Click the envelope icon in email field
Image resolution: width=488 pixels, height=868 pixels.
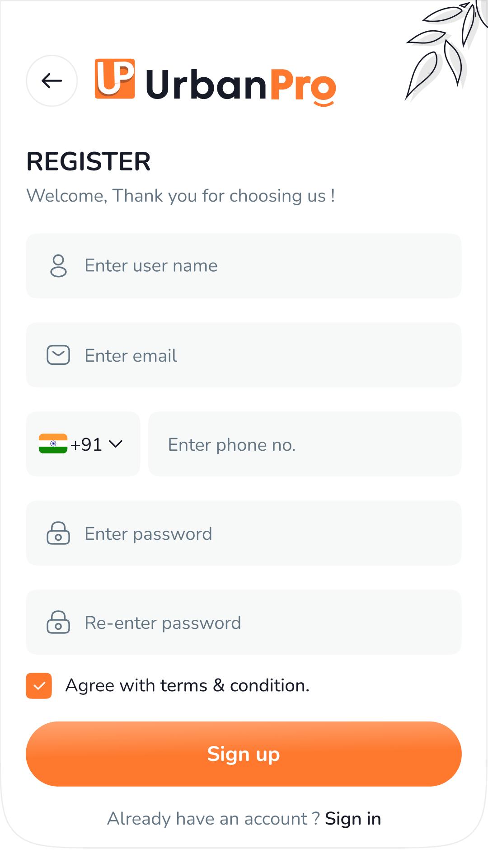pos(58,355)
